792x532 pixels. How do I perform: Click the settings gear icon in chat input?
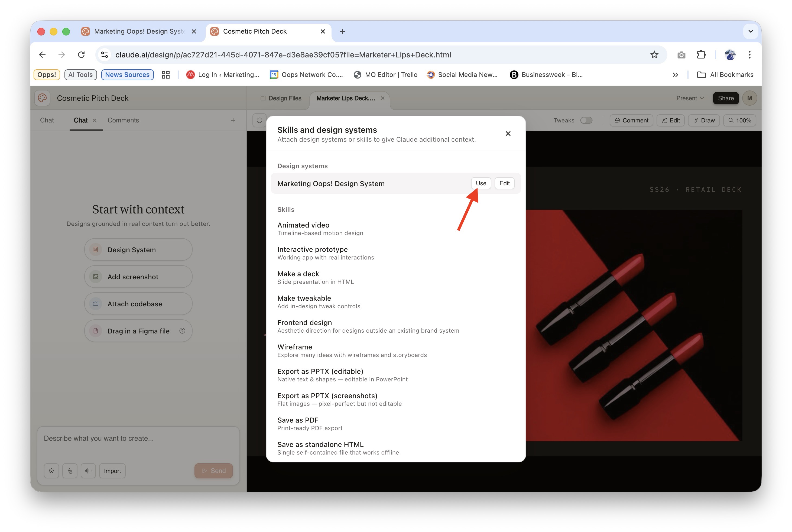point(51,471)
